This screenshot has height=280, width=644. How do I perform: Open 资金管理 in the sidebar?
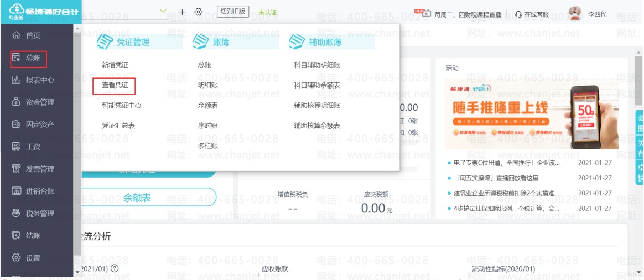[40, 102]
